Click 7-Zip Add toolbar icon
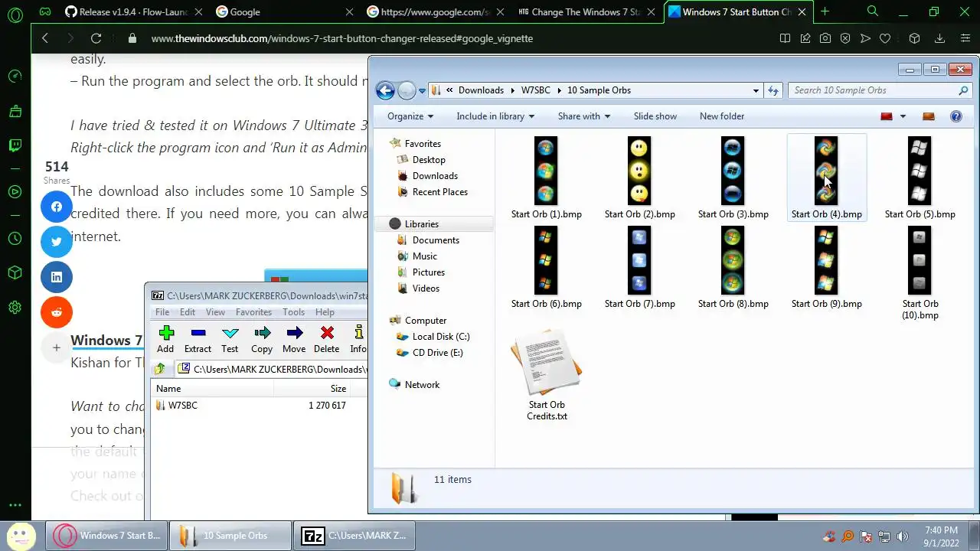Image resolution: width=980 pixels, height=551 pixels. [165, 338]
